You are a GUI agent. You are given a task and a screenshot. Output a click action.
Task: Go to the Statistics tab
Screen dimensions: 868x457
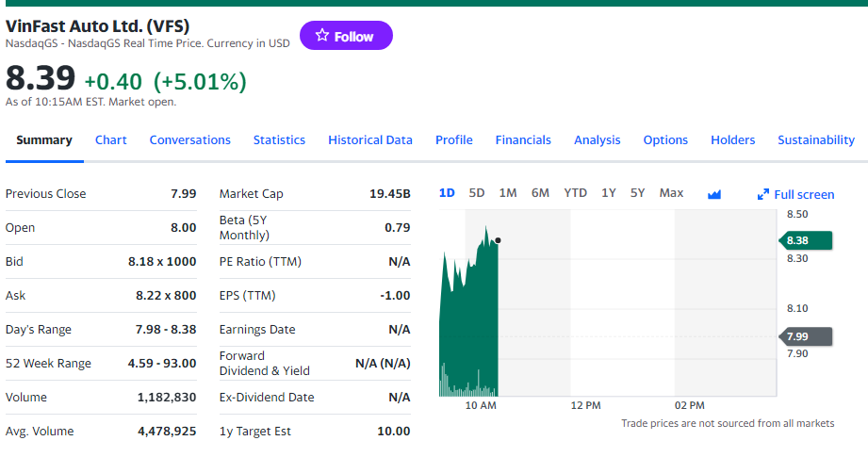pos(279,139)
